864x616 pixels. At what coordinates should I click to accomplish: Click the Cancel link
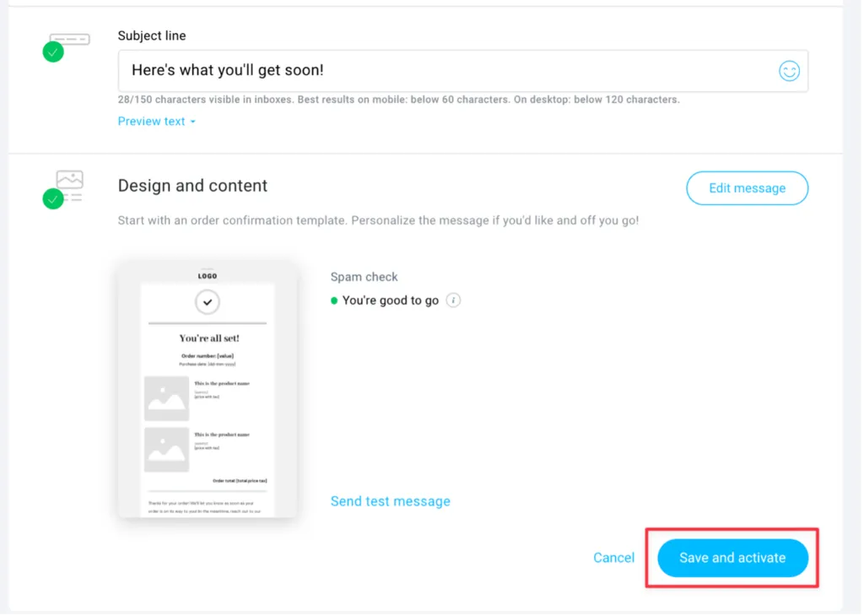(615, 559)
